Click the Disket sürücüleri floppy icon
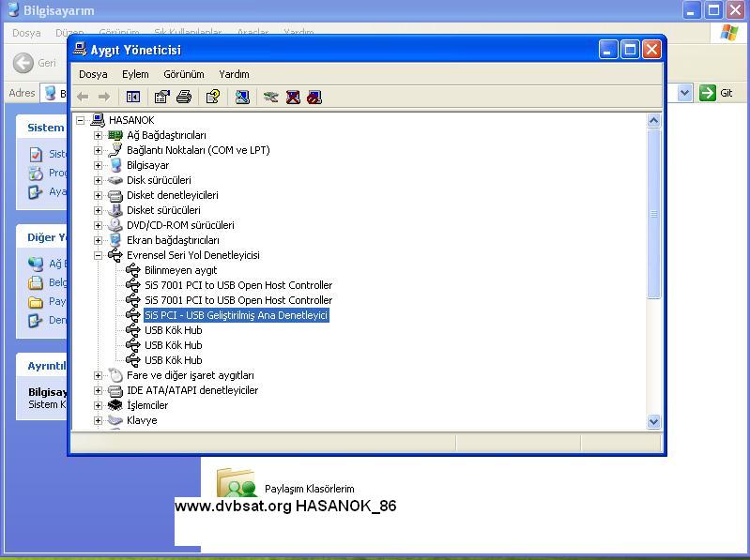Screen dimensions: 750x560 [115, 210]
